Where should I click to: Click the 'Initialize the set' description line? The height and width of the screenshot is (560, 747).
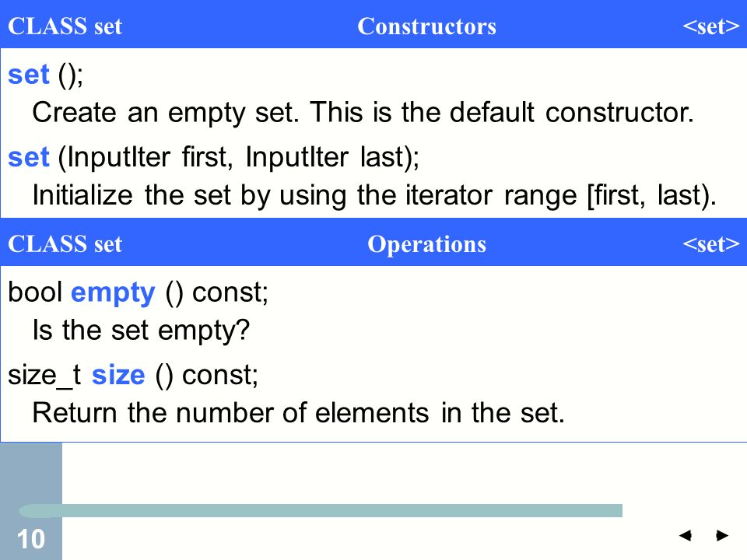374,196
